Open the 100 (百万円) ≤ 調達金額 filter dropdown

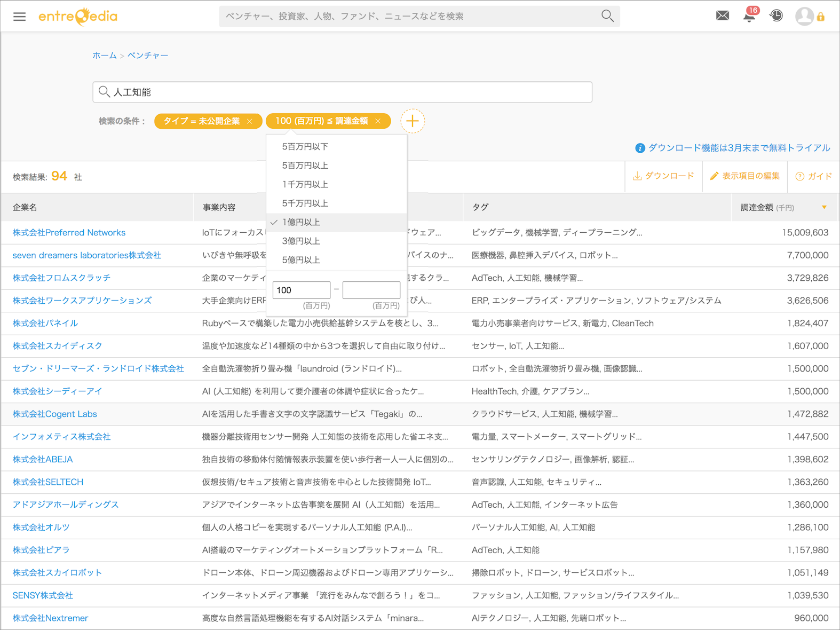pos(321,121)
